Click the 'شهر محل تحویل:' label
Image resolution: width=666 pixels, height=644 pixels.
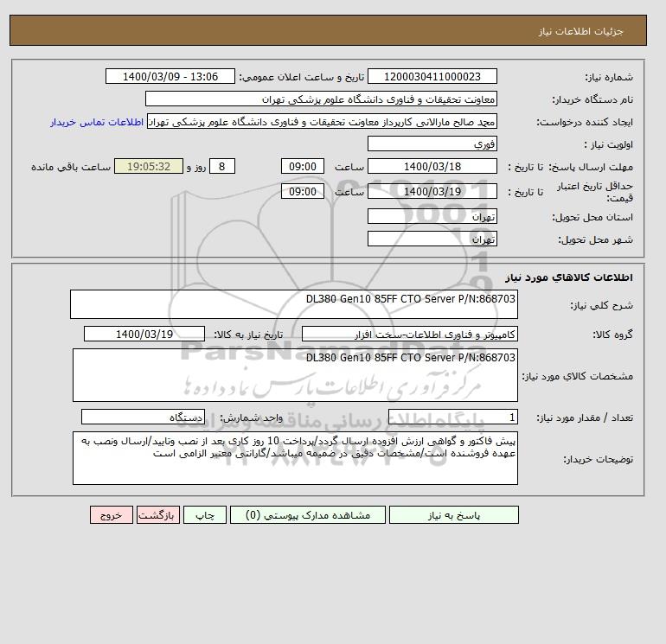click(595, 239)
